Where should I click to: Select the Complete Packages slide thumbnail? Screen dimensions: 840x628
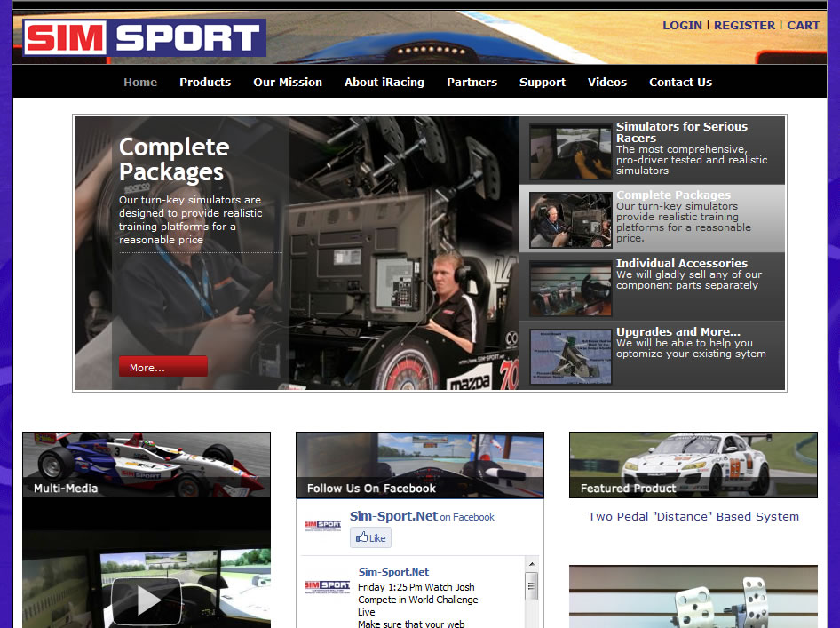570,219
